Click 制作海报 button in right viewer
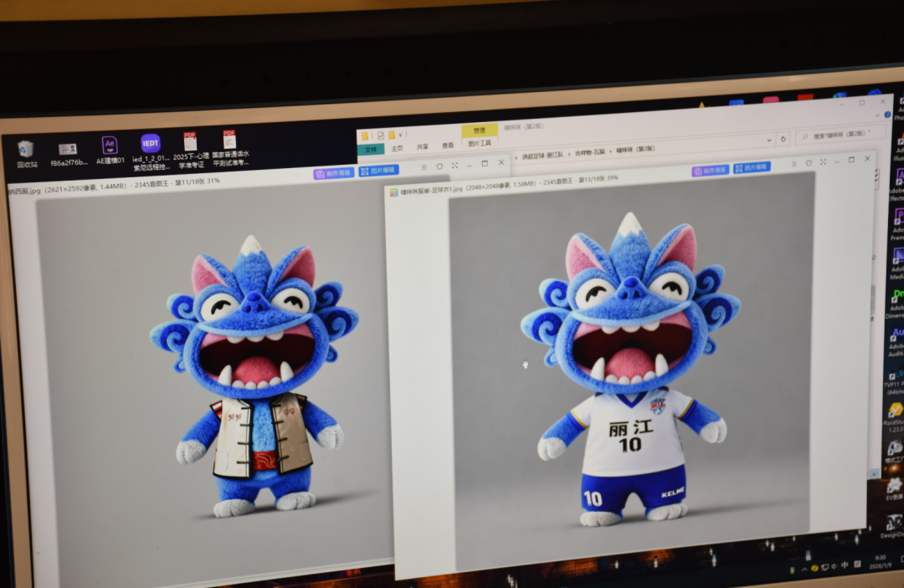This screenshot has width=904, height=588. pyautogui.click(x=710, y=170)
